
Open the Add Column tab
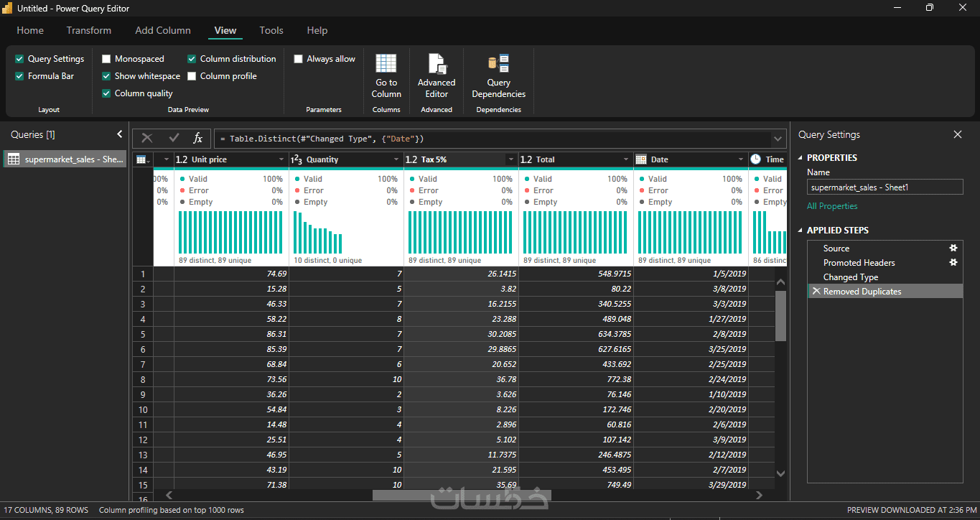163,30
